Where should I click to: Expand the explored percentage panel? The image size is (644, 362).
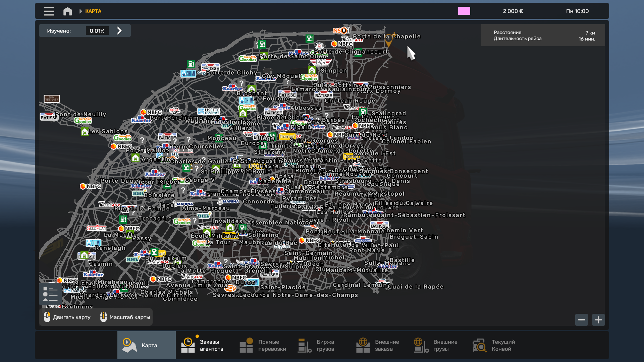tap(119, 31)
